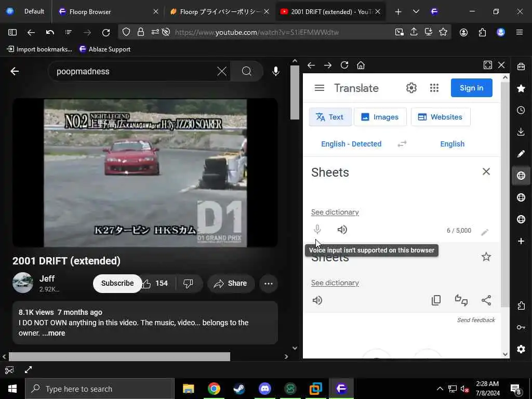532x399 pixels.
Task: Bookmark page with star icon in address bar
Action: pos(443,32)
